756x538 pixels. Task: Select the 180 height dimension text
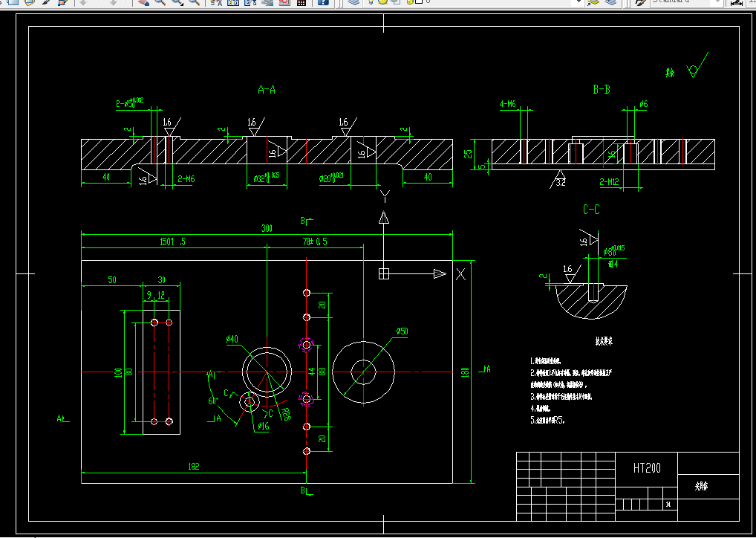465,372
